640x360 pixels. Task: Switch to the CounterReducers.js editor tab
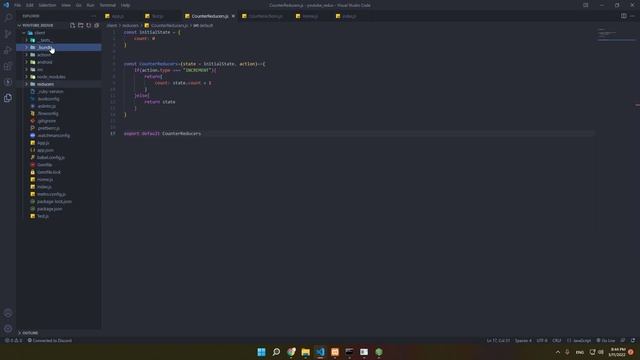[x=210, y=16]
